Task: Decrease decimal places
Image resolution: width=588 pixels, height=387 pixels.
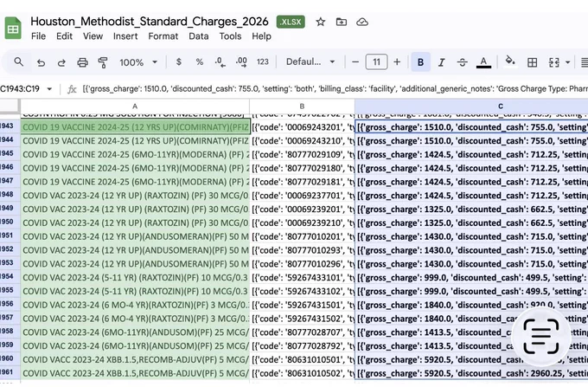Action: pyautogui.click(x=220, y=62)
